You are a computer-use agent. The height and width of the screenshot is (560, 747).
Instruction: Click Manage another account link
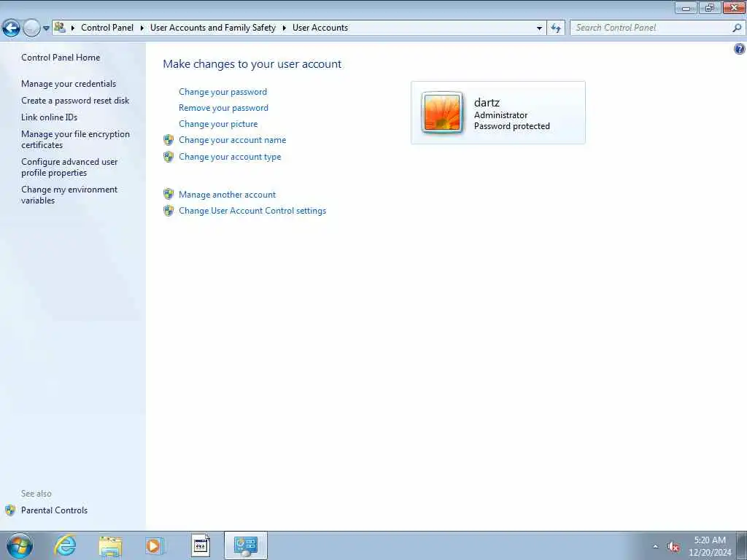[x=228, y=194]
